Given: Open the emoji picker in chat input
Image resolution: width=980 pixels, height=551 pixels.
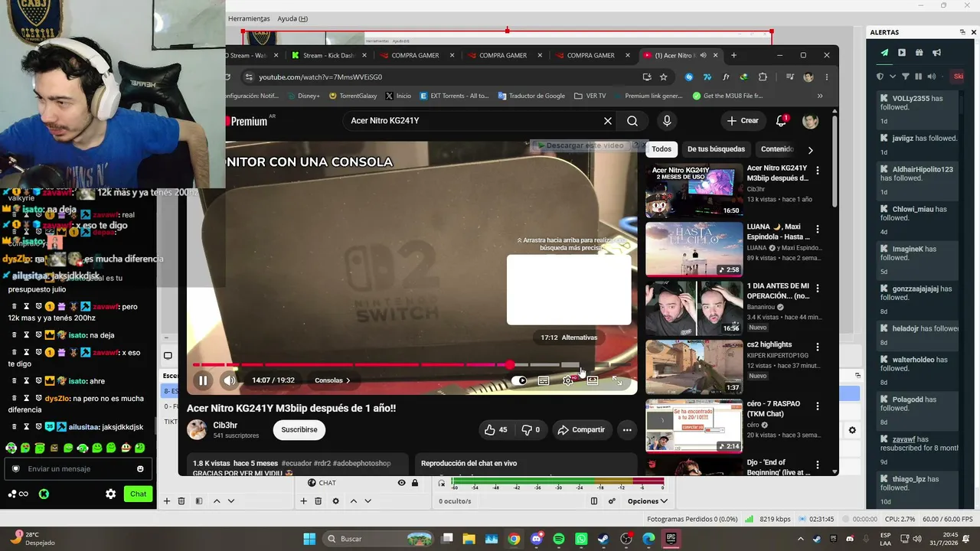Looking at the screenshot, I should (x=140, y=469).
